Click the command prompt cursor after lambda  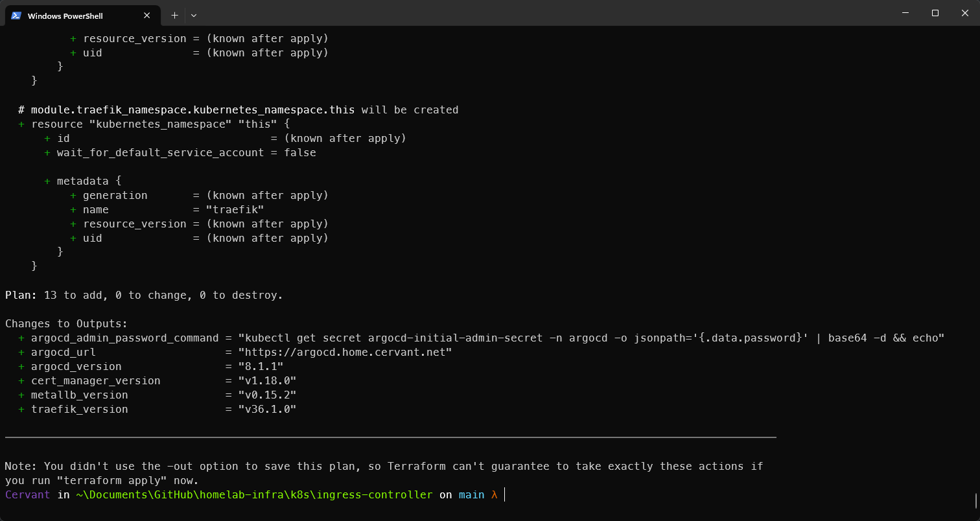point(504,495)
